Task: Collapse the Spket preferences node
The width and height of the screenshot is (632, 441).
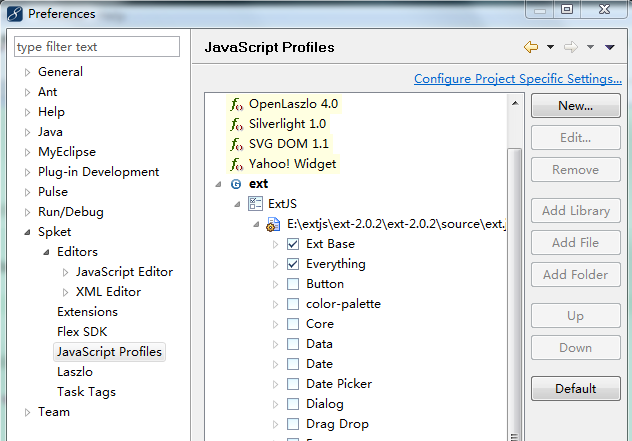Action: [27, 232]
